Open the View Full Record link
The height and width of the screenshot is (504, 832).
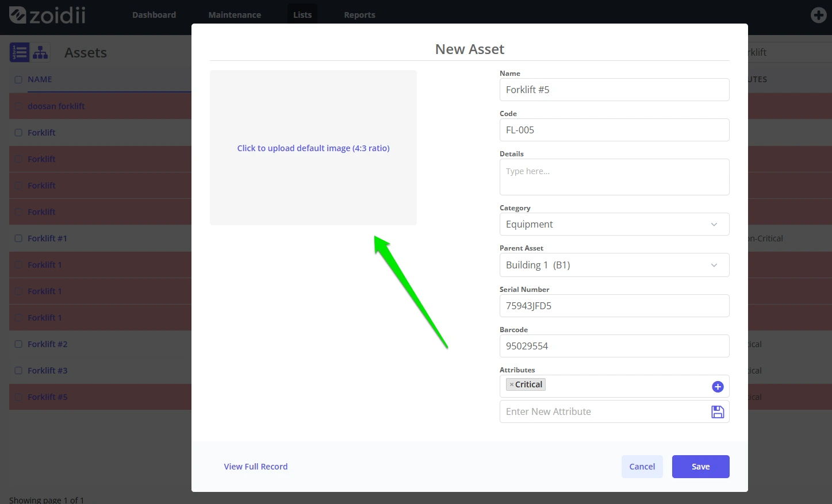256,467
